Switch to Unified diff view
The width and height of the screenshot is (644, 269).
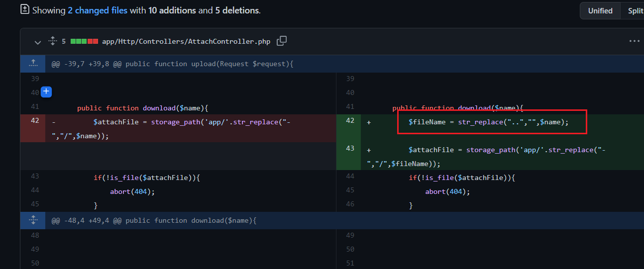[600, 10]
